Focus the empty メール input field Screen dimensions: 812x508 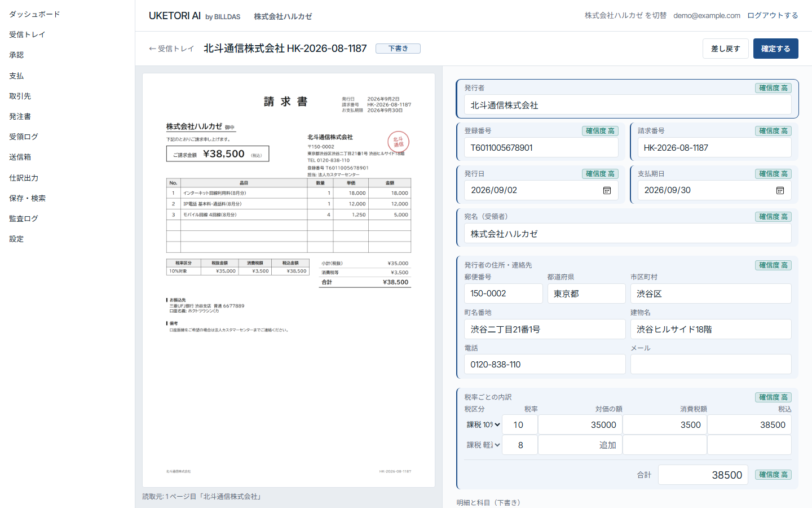click(710, 364)
